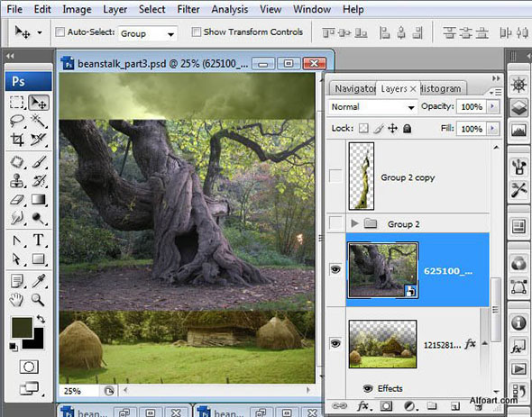532x417 pixels.
Task: Select the Hand tool
Action: click(16, 300)
